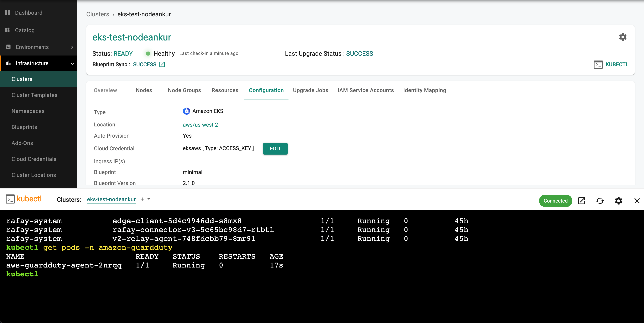The width and height of the screenshot is (644, 323).
Task: Navigate to Cloud Credentials section
Action: pyautogui.click(x=34, y=159)
